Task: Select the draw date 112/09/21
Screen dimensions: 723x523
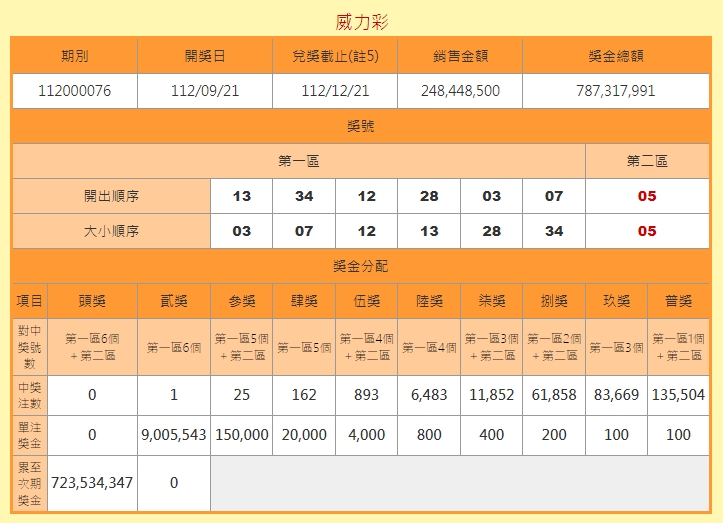Action: (x=205, y=91)
